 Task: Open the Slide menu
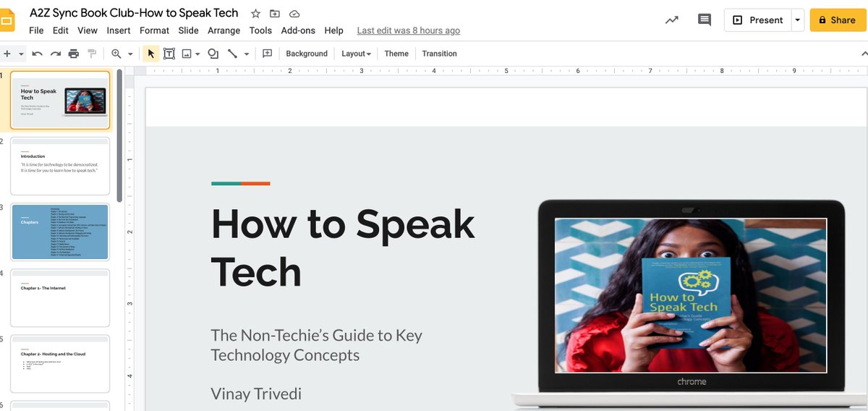tap(188, 30)
